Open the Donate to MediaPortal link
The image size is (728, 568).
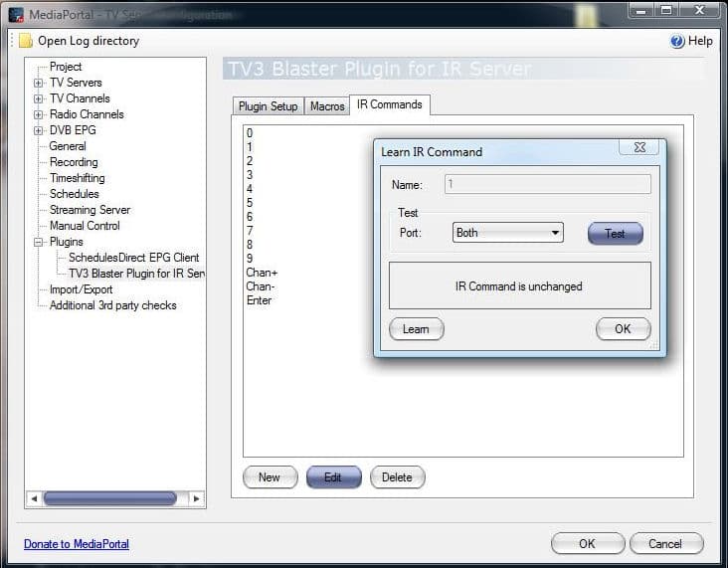pyautogui.click(x=77, y=544)
